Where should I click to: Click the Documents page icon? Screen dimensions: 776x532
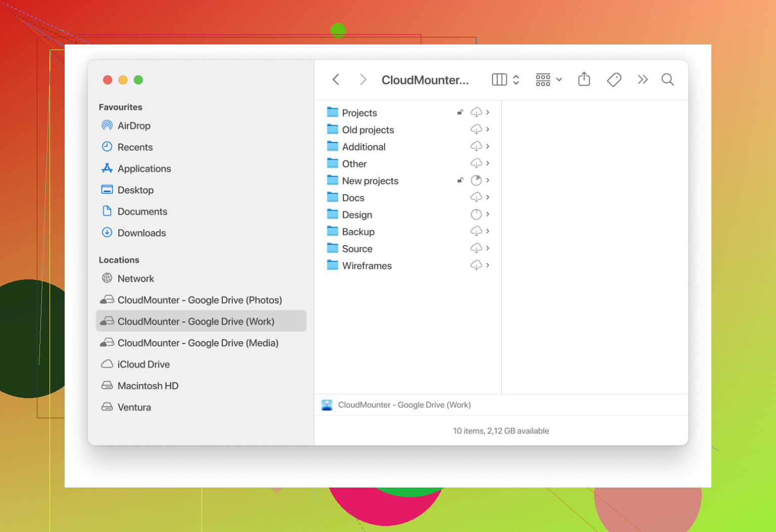107,211
